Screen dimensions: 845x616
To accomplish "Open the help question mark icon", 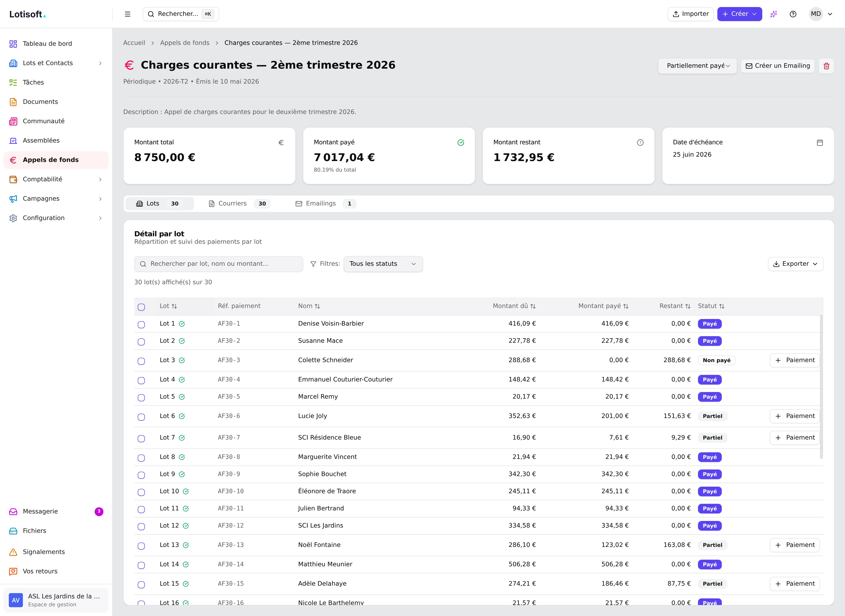I will [x=793, y=14].
